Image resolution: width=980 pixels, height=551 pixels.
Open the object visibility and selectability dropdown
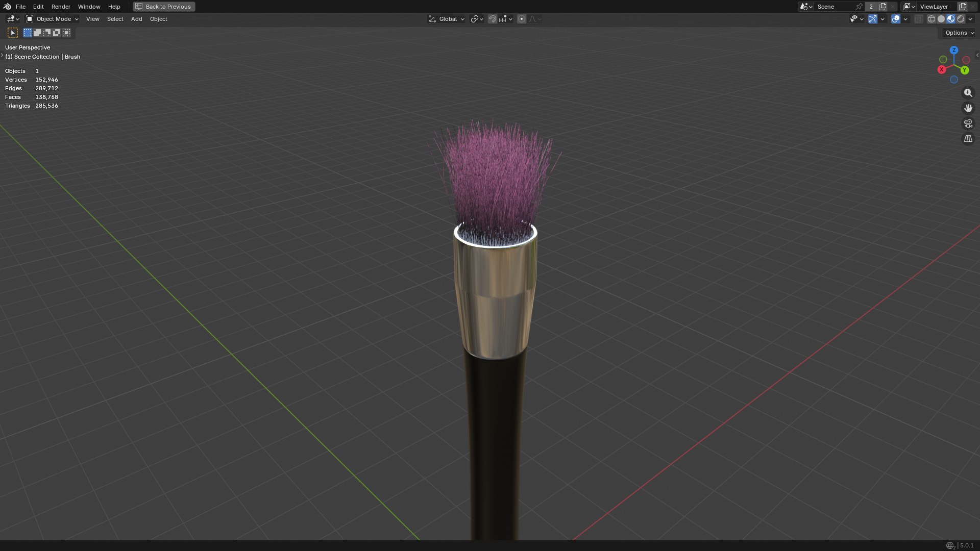click(856, 19)
